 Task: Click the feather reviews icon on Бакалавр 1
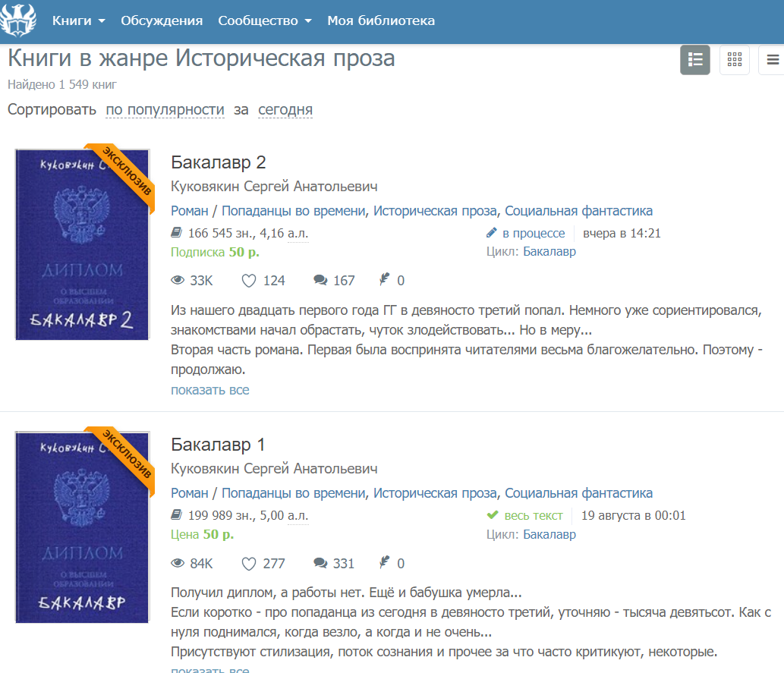coord(385,564)
